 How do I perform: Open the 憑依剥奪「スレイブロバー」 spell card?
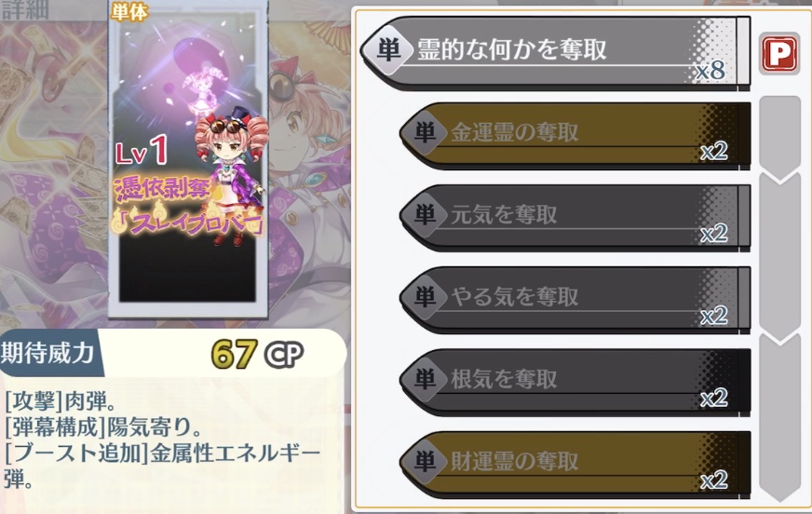pyautogui.click(x=188, y=158)
